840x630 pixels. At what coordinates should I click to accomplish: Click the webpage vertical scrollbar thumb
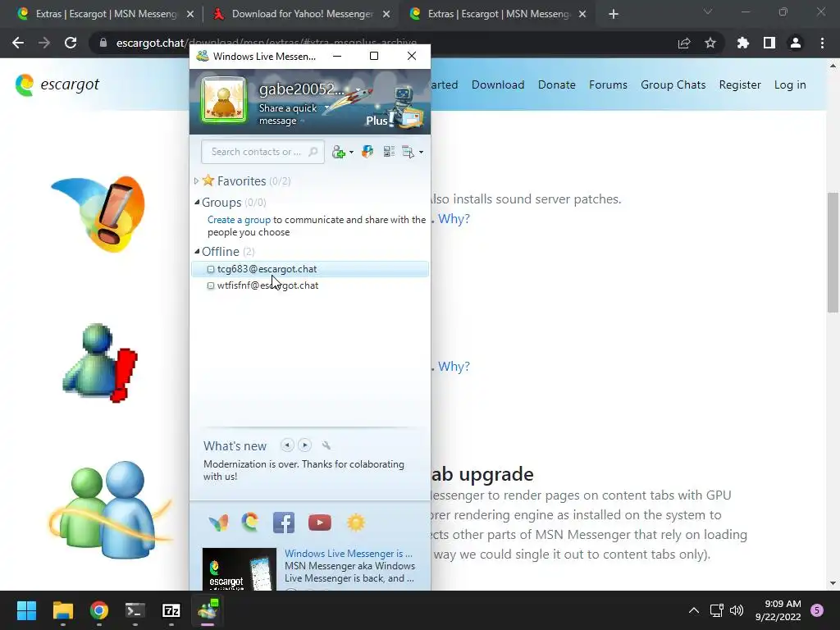pyautogui.click(x=833, y=252)
